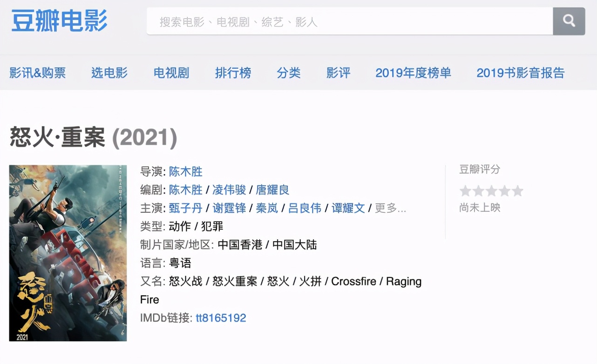
Task: View the 2019书影音报告
Action: (x=521, y=73)
